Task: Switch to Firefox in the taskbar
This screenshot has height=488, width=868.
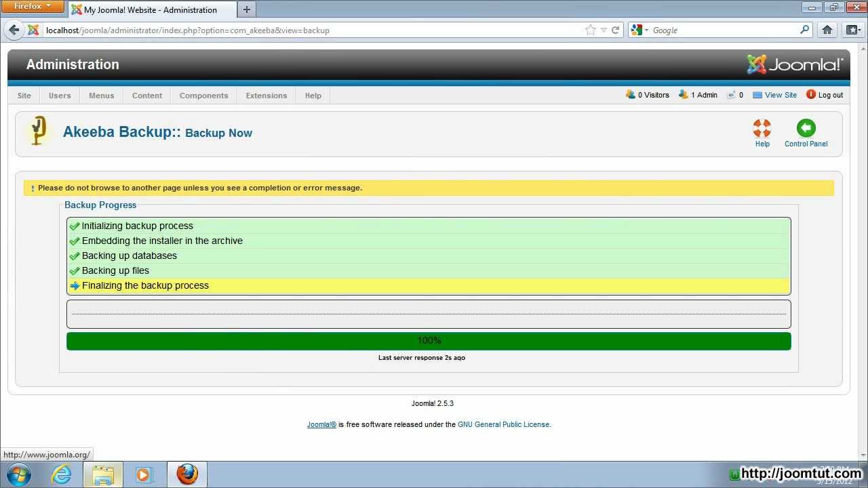Action: coord(187,474)
